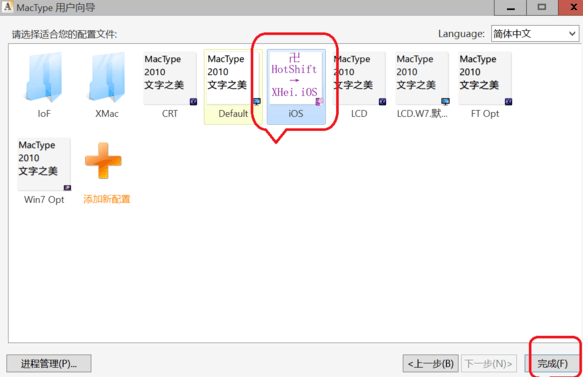Click the MacType app icon in title bar
Viewport: 583px width, 377px height.
pos(7,7)
